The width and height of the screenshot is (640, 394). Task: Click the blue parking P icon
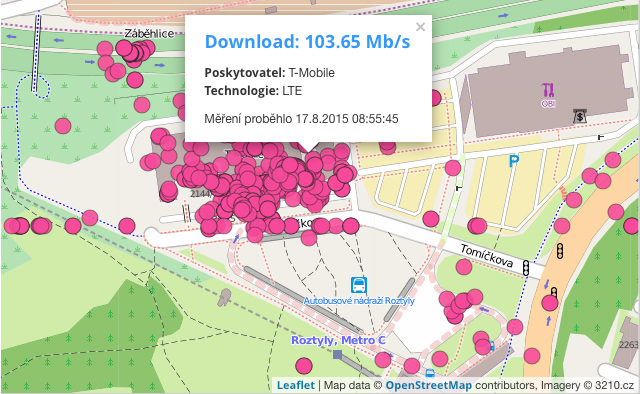tap(513, 162)
